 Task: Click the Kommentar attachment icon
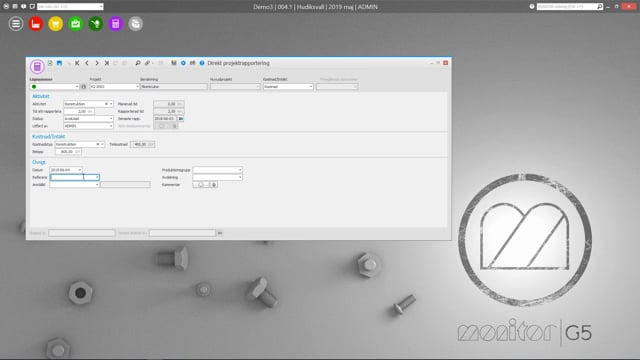click(x=214, y=185)
